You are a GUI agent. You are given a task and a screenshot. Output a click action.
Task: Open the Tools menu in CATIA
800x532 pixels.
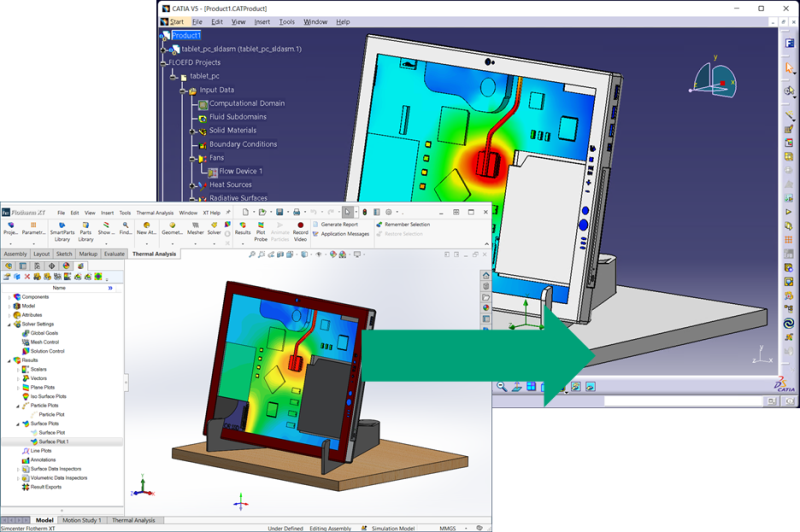coord(287,21)
